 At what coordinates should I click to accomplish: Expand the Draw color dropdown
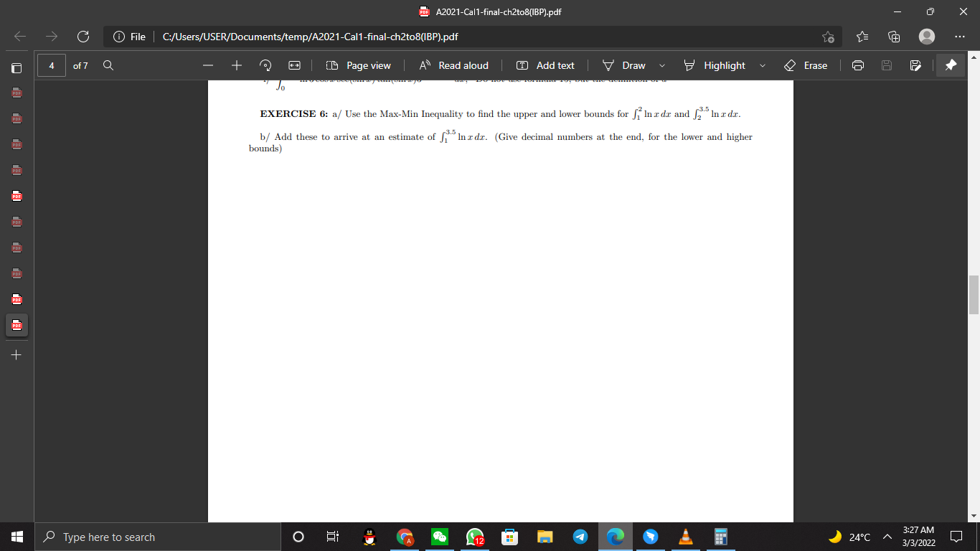coord(661,65)
